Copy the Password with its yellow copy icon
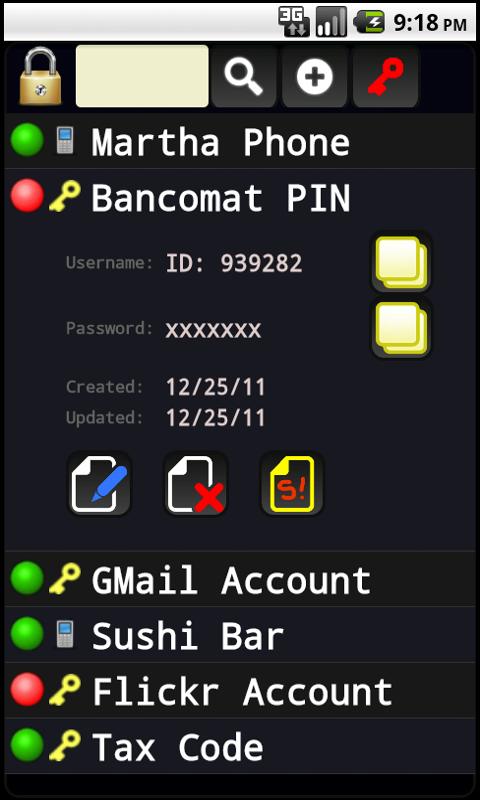This screenshot has height=800, width=480. tap(401, 329)
